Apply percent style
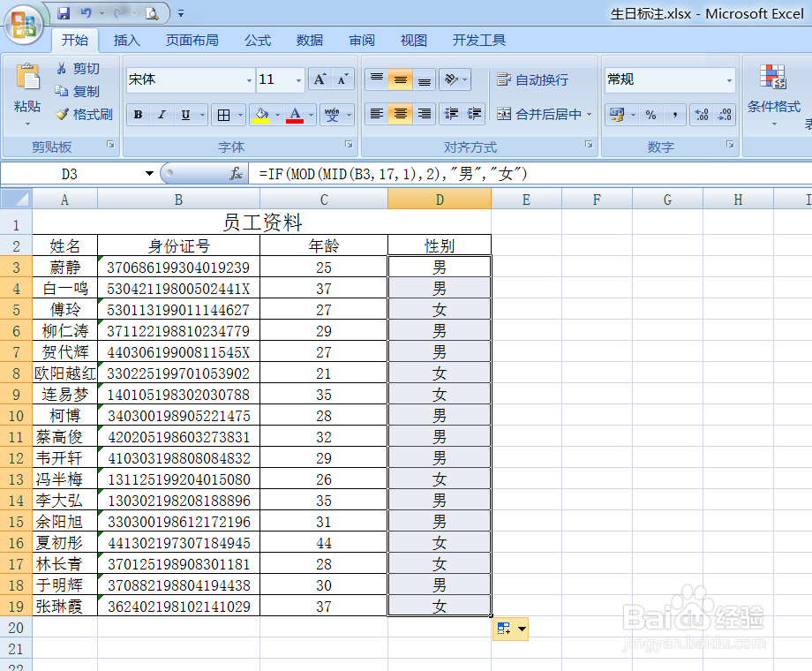The height and width of the screenshot is (671, 812). coord(651,115)
